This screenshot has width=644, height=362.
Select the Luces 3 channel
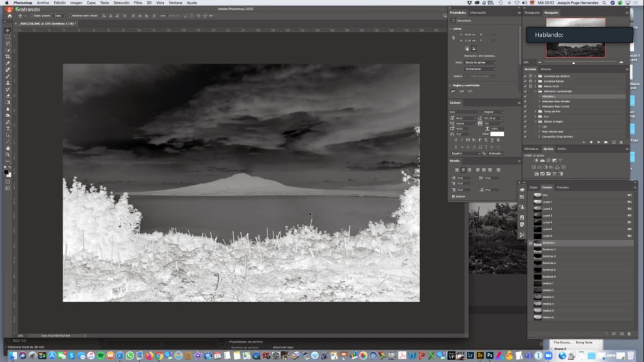[x=547, y=216]
